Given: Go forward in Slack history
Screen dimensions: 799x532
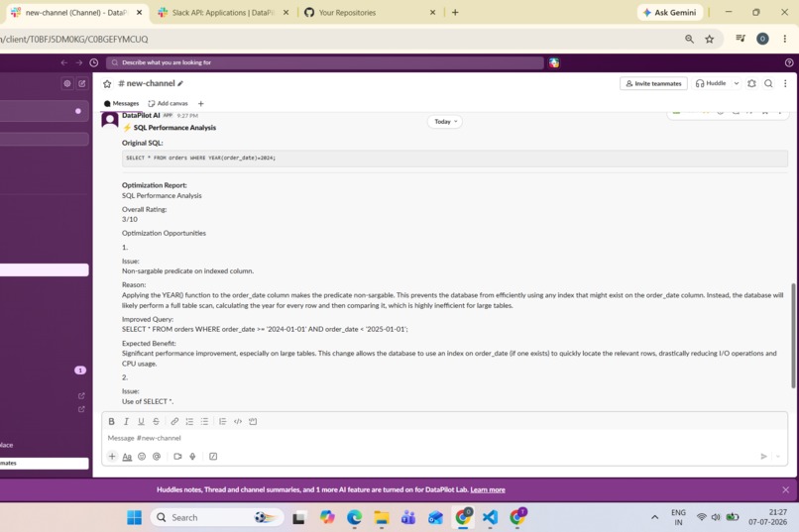Looking at the screenshot, I should [79, 62].
